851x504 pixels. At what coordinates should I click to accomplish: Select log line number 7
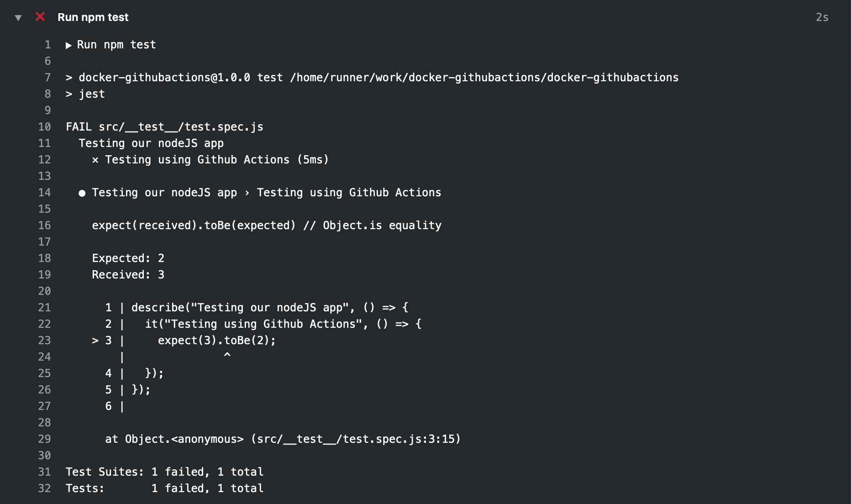pos(47,78)
